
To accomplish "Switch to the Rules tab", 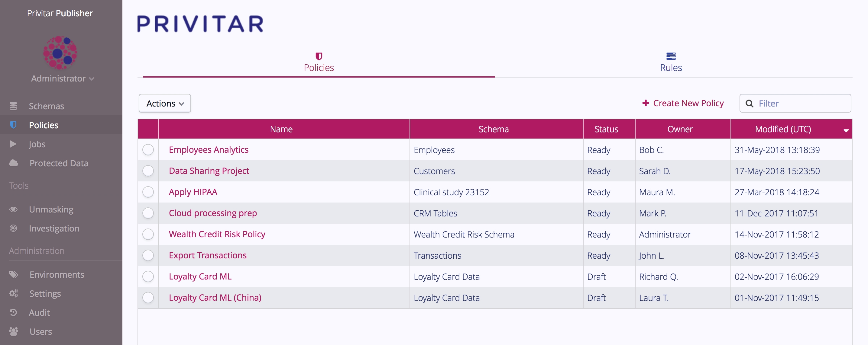I will point(671,62).
